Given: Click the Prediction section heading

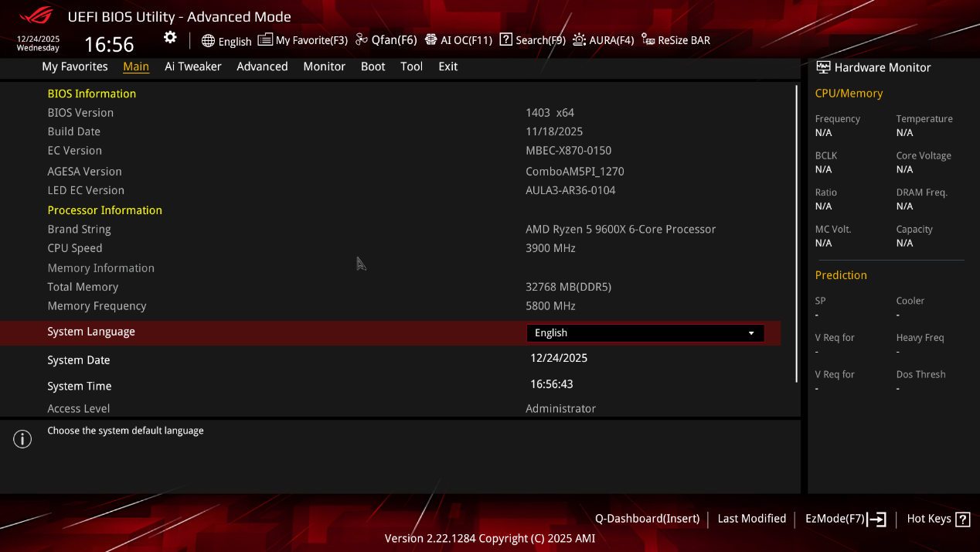Looking at the screenshot, I should 841,275.
